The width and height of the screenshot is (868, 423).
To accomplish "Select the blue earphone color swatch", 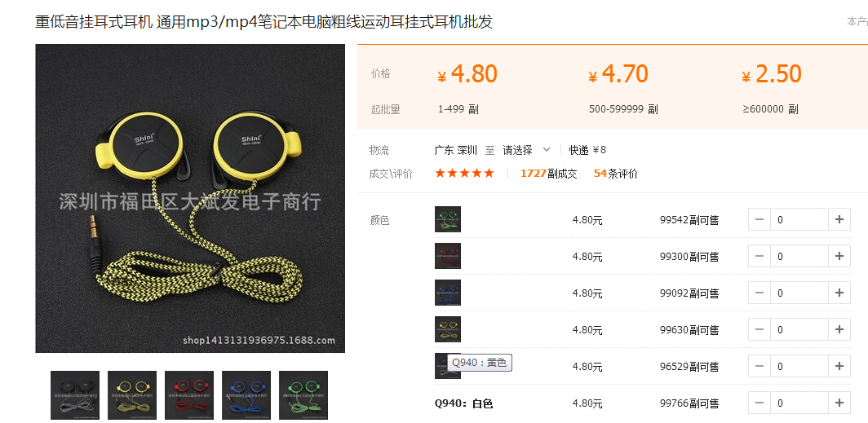I will coord(448,293).
